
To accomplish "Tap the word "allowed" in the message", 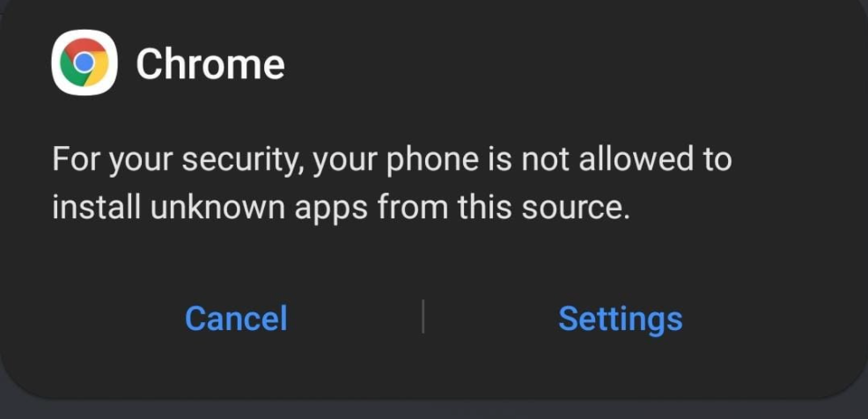I will click(x=636, y=159).
